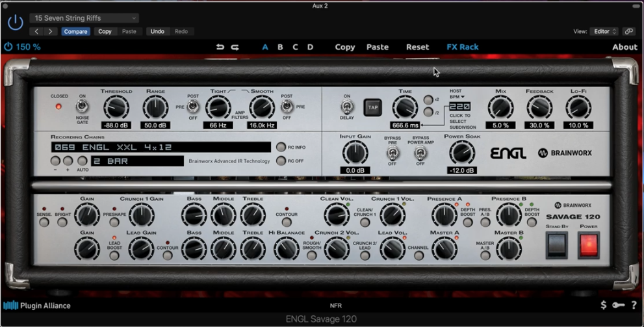644x327 pixels.
Task: Toggle the plugin bypass power icon
Action: [x=15, y=22]
